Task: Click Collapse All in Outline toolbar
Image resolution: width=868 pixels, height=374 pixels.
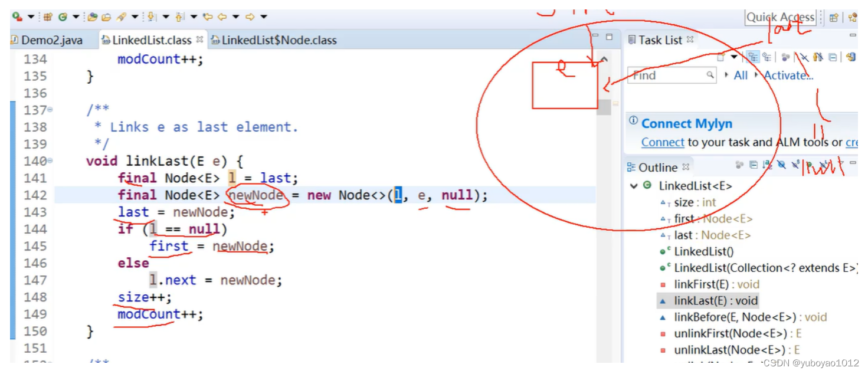Action: click(754, 165)
